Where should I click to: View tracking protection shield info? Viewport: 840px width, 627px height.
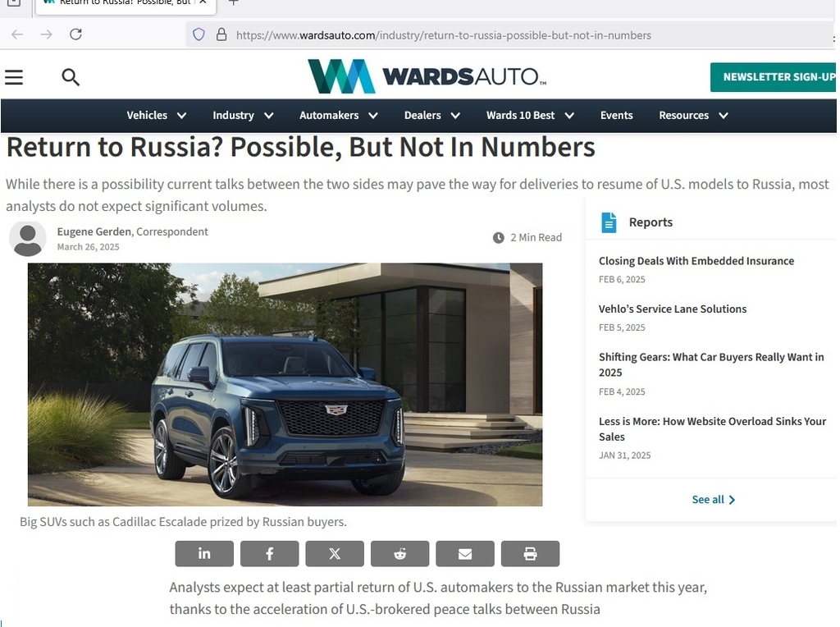tap(199, 34)
